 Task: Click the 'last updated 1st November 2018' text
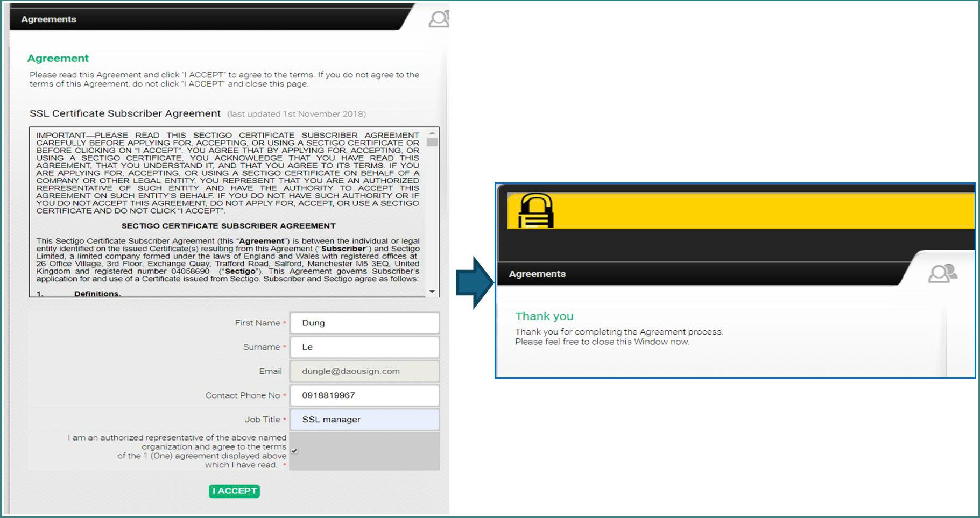click(297, 114)
